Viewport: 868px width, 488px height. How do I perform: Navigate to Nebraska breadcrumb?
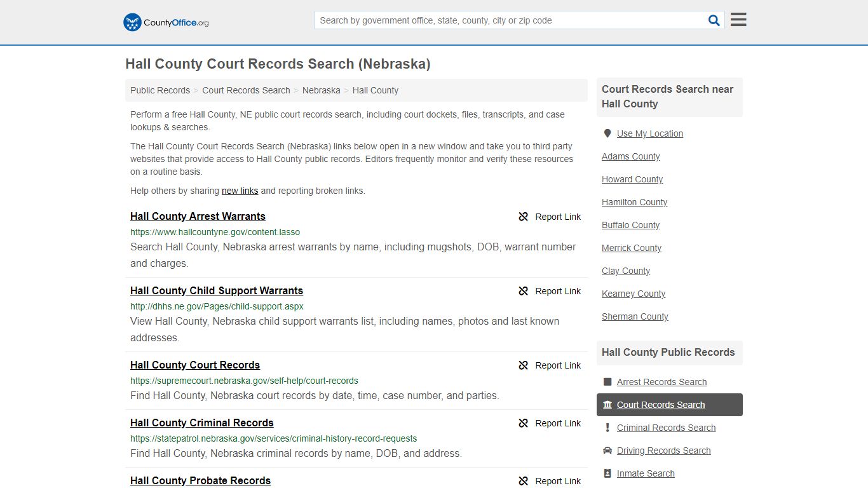click(322, 90)
